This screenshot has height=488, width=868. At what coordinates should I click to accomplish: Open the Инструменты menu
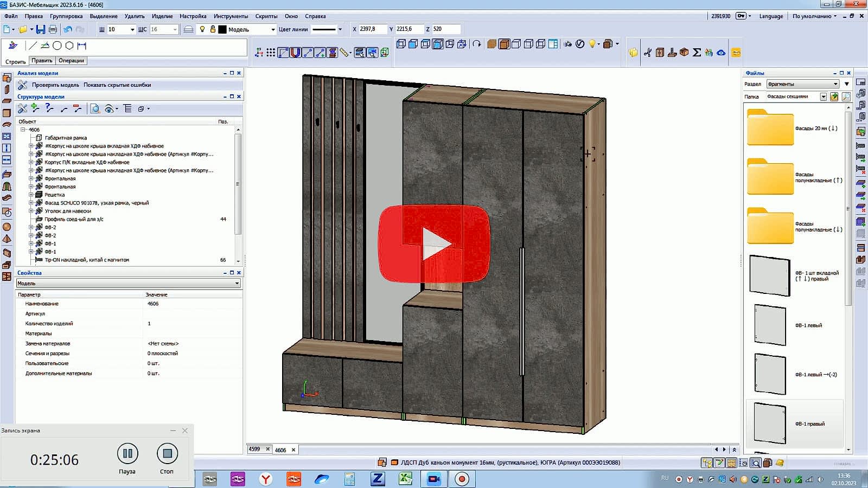pyautogui.click(x=231, y=16)
